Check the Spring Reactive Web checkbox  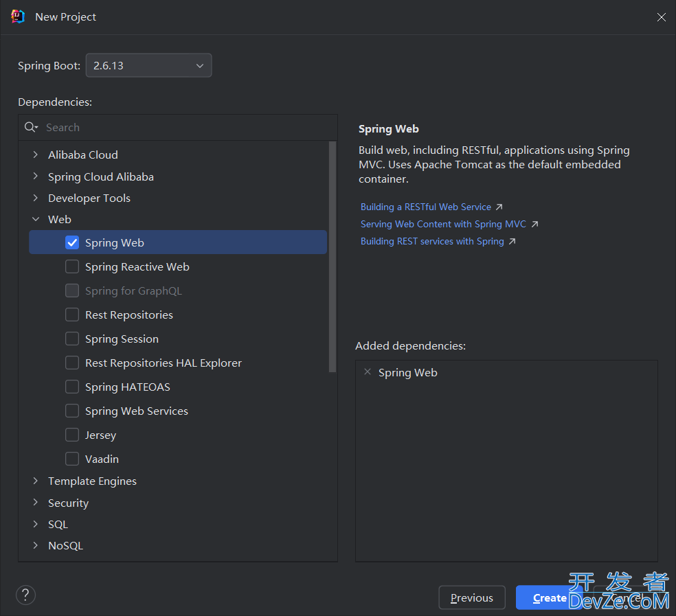[x=72, y=267]
